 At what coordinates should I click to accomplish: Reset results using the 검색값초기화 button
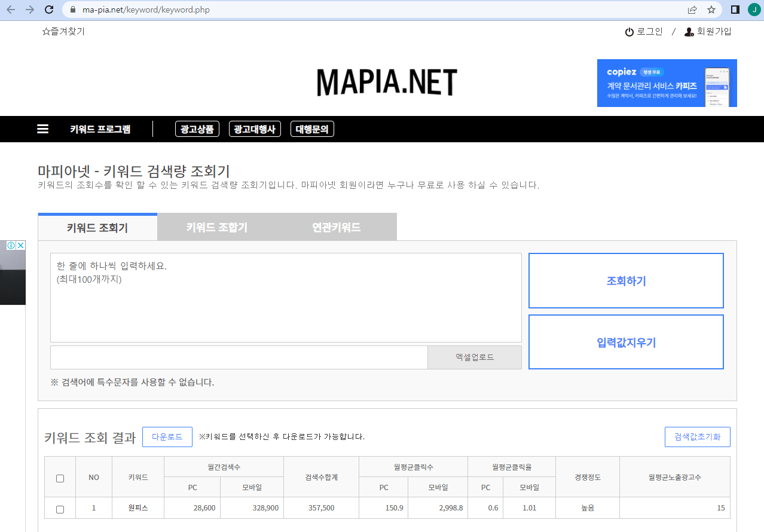pos(697,436)
